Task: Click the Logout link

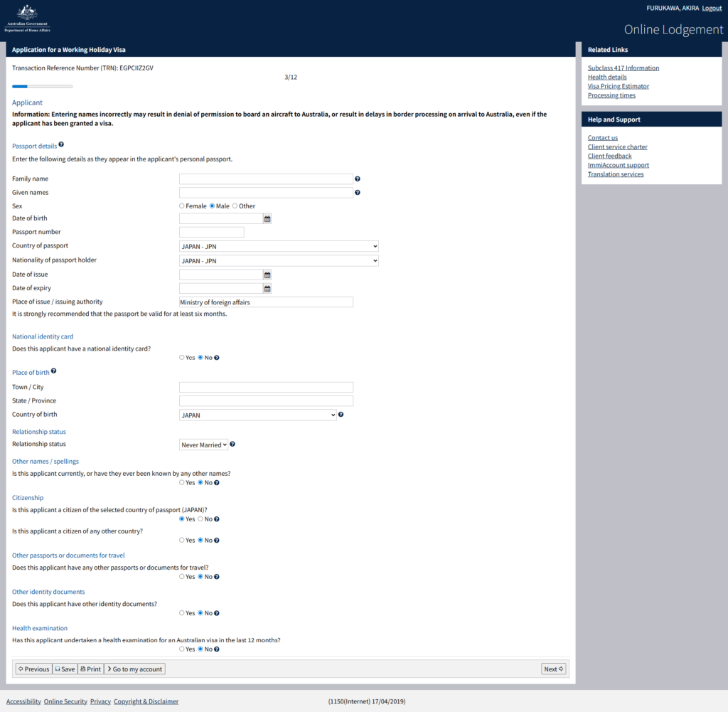Action: 712,8
